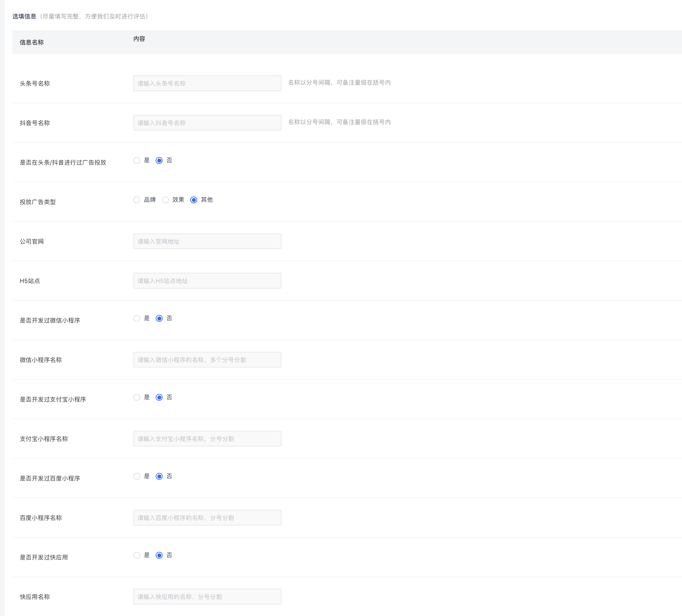Select 否 for 是否开发过百度小程序

coord(159,476)
